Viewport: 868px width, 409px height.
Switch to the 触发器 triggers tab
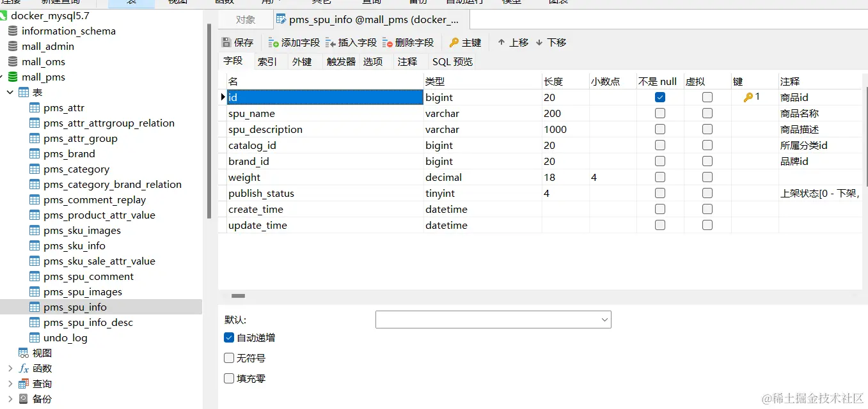click(x=341, y=61)
